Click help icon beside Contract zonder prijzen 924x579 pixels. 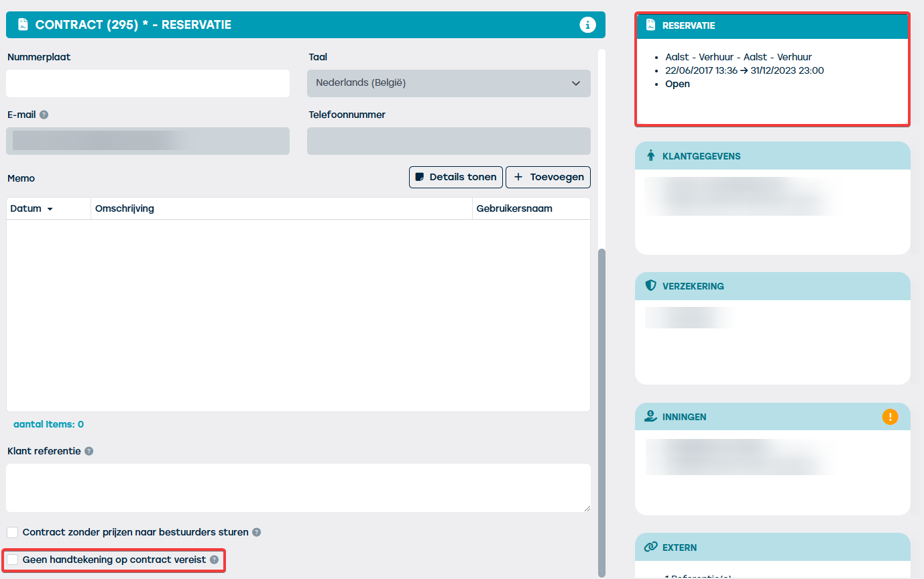pos(256,532)
